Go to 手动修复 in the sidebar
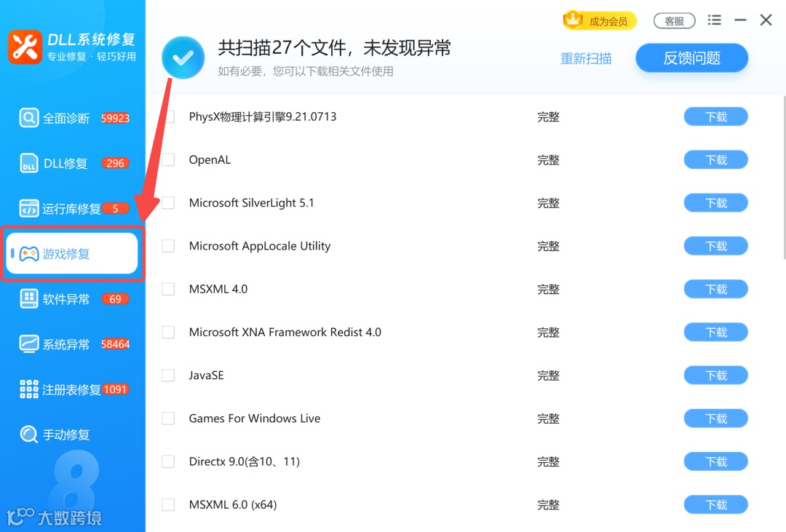Image resolution: width=786 pixels, height=532 pixels. tap(73, 434)
